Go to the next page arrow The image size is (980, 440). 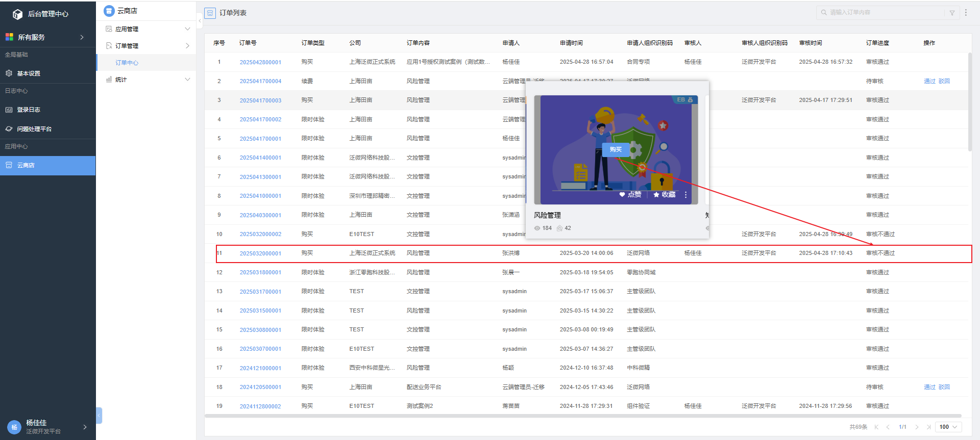point(917,427)
